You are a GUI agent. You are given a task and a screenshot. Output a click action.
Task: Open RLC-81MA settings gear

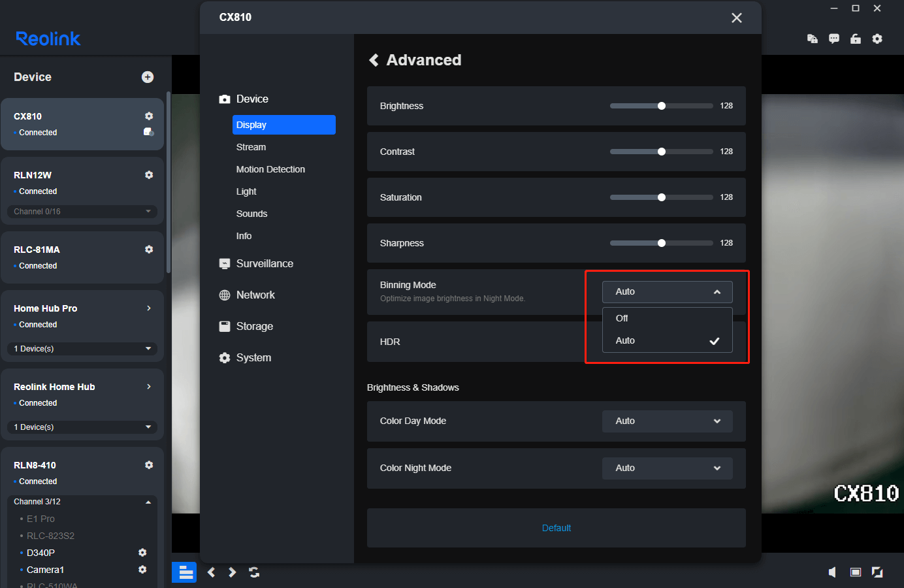click(149, 249)
